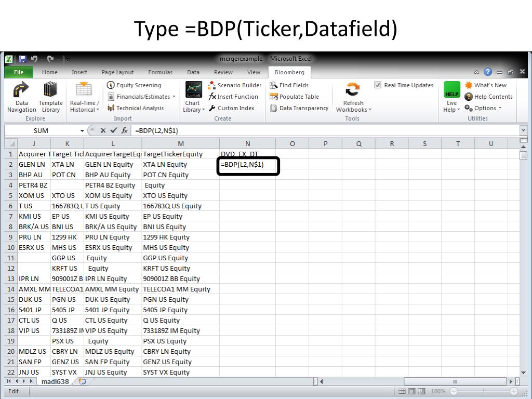Switch to the View tab

point(254,72)
